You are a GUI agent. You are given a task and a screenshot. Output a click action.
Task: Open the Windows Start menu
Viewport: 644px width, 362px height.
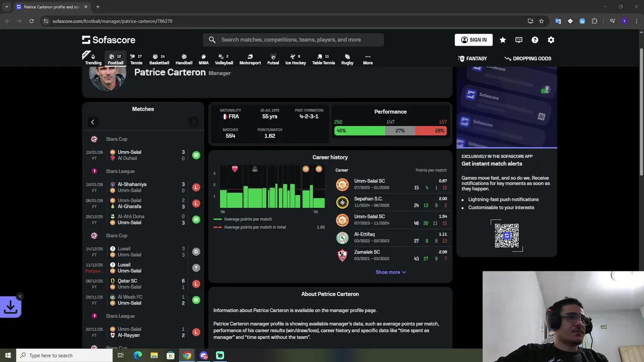click(8, 355)
